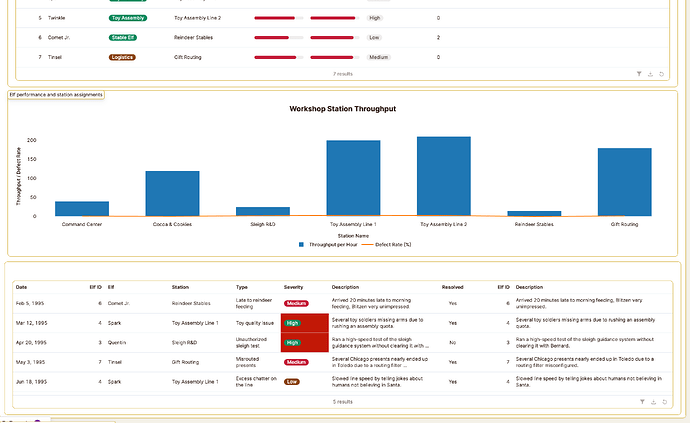Refresh the incidents table with the reload icon
This screenshot has height=423, width=690.
663,401
